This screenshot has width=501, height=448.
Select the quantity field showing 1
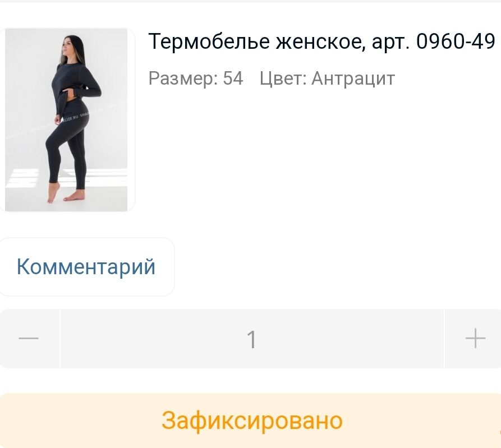tap(252, 339)
